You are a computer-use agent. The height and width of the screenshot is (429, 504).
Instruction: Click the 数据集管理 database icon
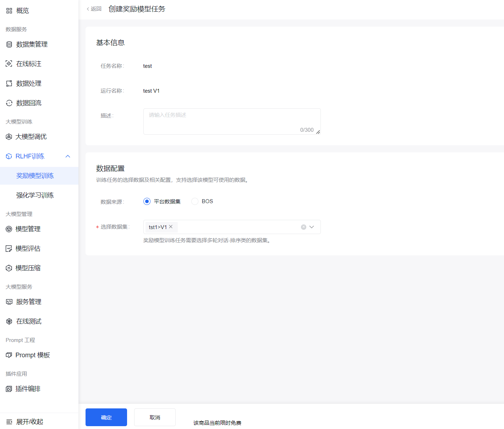(9, 44)
